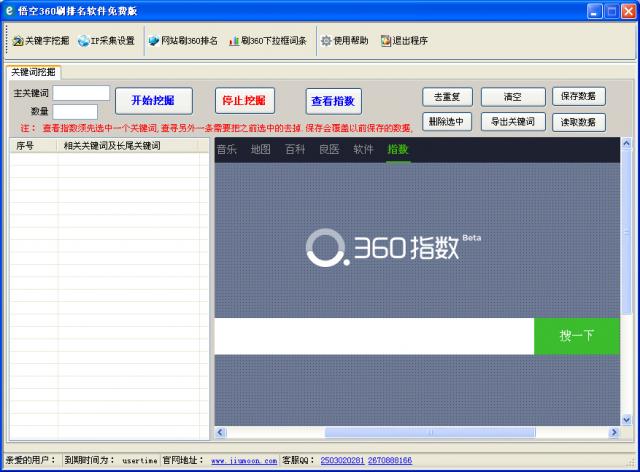Click the 360指数 white search box
This screenshot has width=640, height=472.
374,336
